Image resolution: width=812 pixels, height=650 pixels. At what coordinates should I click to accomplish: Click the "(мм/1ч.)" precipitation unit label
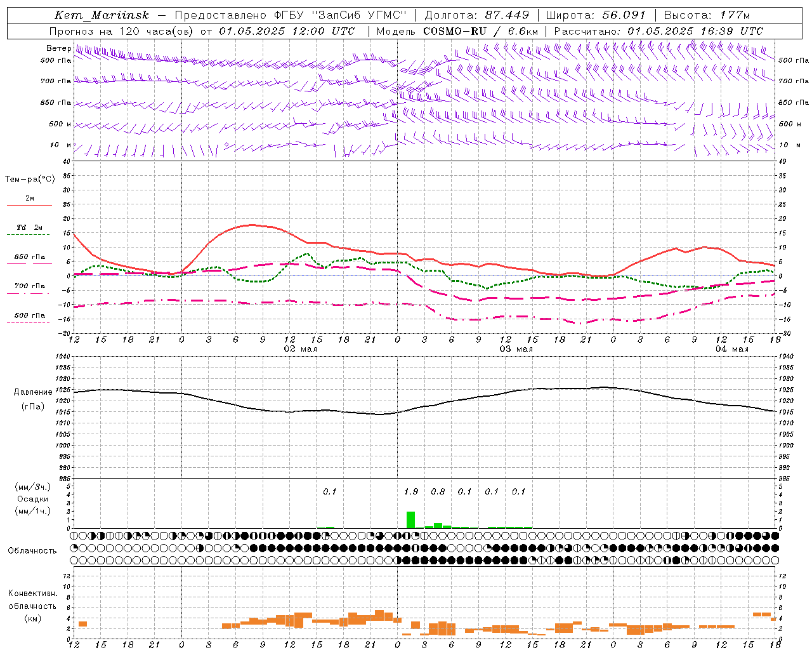point(33,511)
